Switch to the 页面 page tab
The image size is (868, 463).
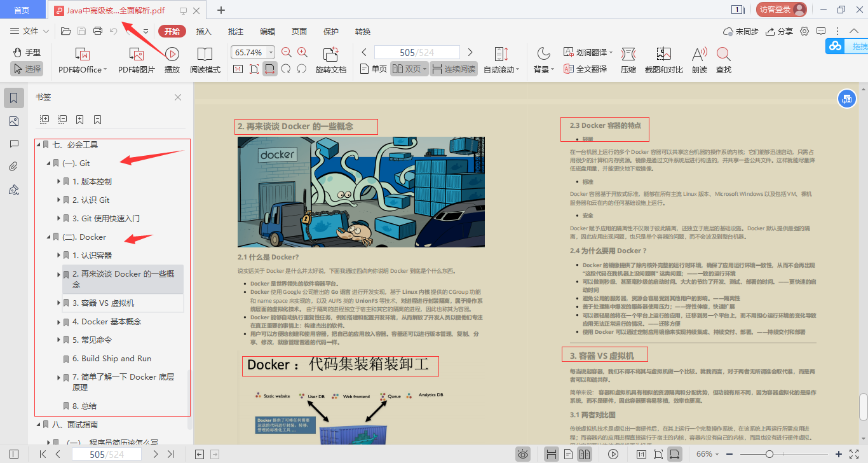pos(299,31)
